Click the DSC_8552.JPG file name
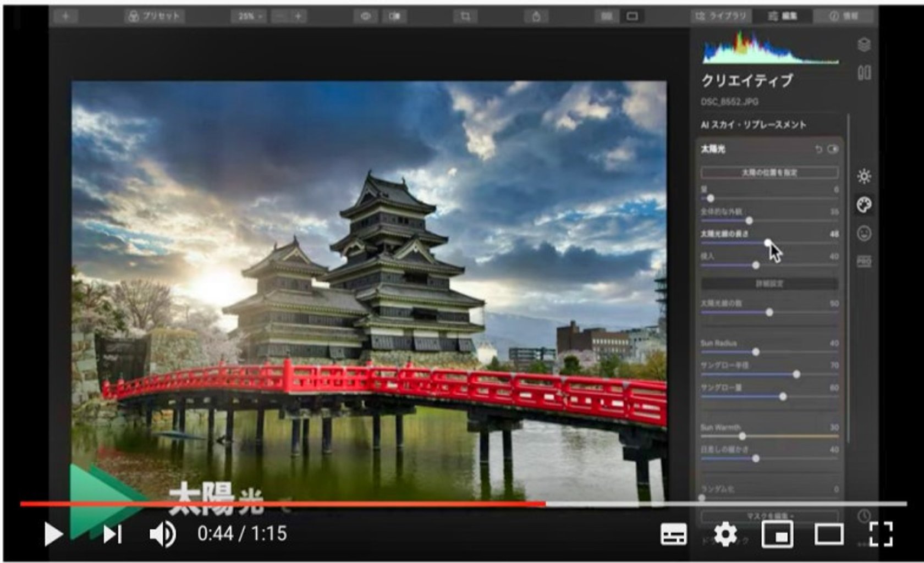The width and height of the screenshot is (924, 563). (x=729, y=102)
